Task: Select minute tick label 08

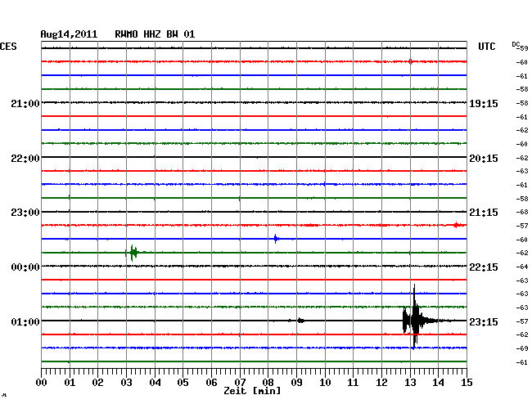Action: coord(268,383)
